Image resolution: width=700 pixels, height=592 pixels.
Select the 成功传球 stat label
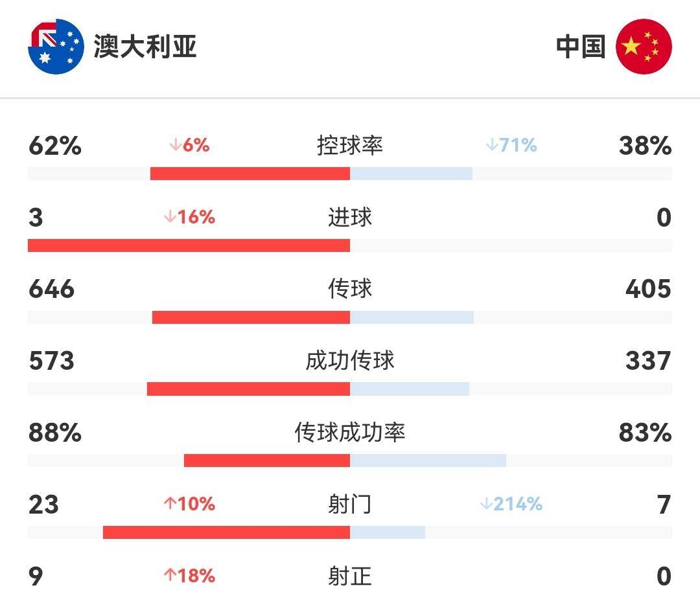[350, 361]
